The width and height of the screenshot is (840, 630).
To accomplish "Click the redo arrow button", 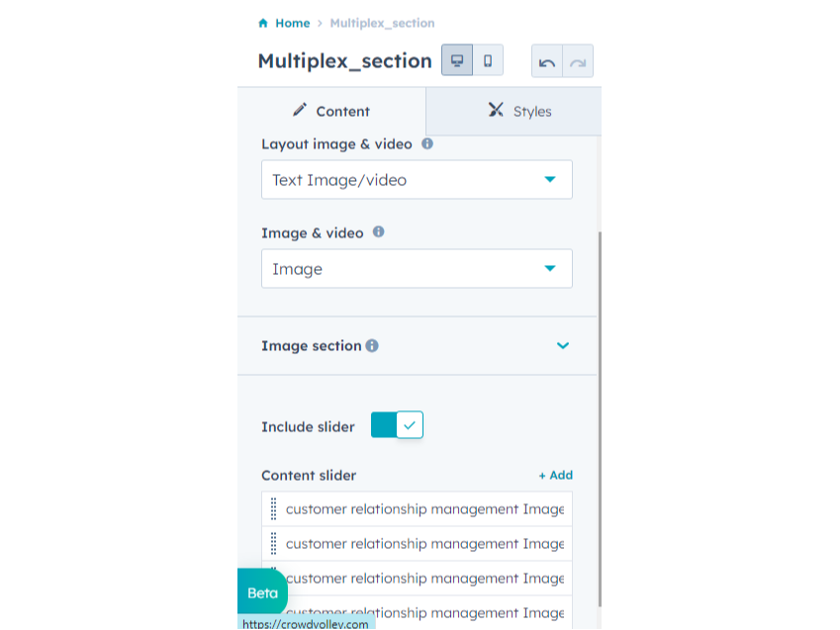I will click(x=578, y=61).
